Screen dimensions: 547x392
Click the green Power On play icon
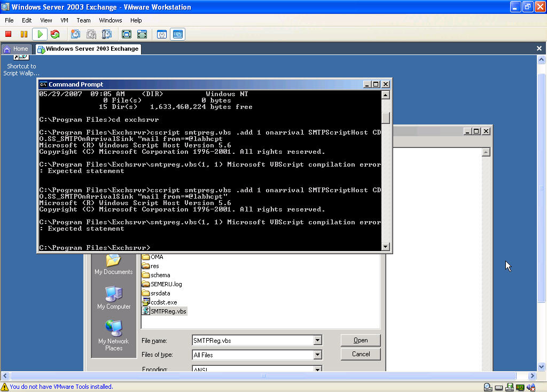[40, 34]
